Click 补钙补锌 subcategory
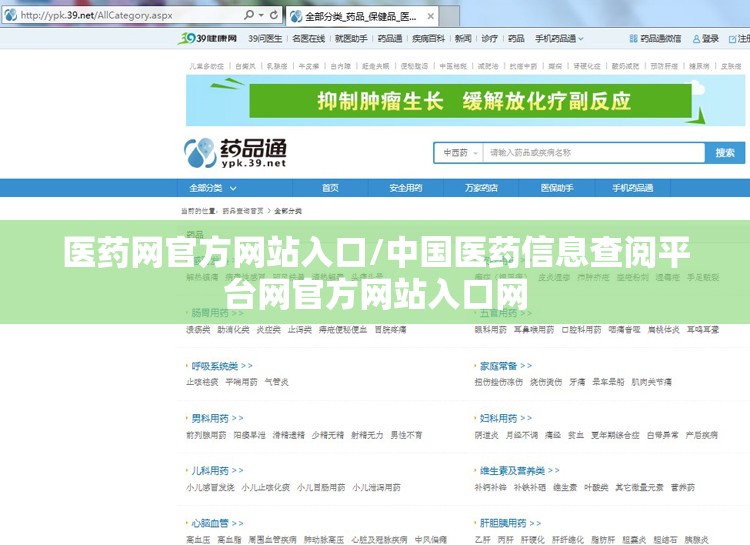The height and width of the screenshot is (545, 750). (x=490, y=488)
